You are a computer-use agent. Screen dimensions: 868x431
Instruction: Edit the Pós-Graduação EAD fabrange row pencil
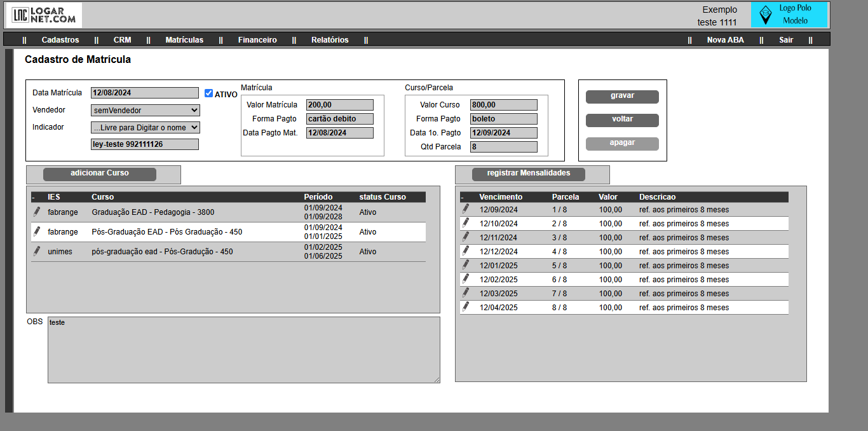click(37, 231)
